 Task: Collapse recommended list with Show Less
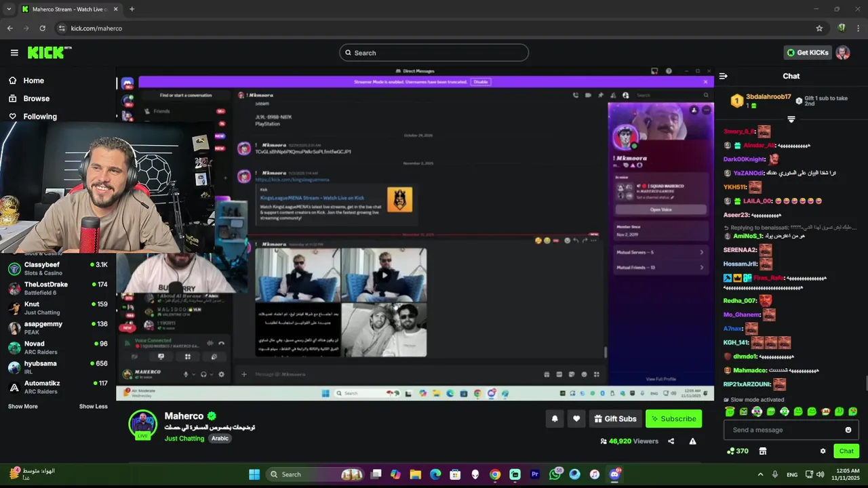(93, 407)
